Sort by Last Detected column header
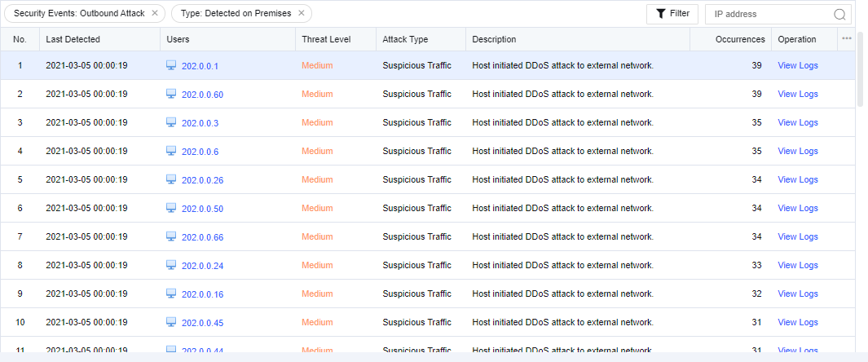This screenshot has width=868, height=362. click(73, 39)
